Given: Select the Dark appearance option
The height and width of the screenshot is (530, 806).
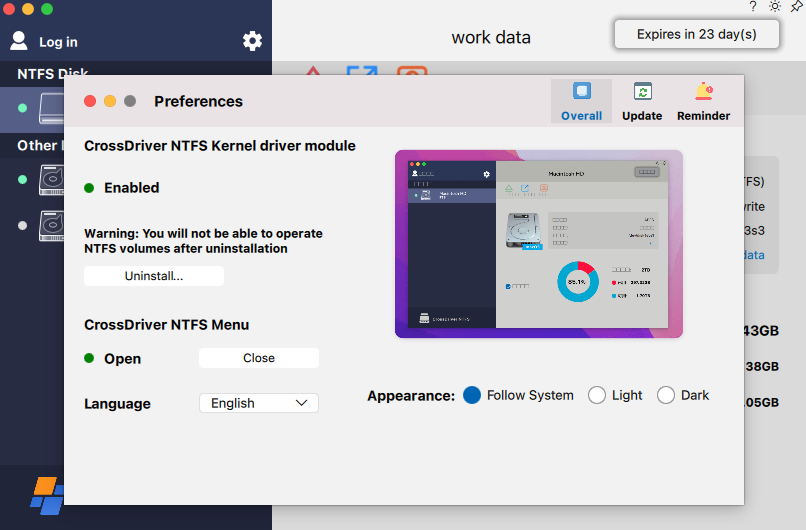Looking at the screenshot, I should point(666,395).
